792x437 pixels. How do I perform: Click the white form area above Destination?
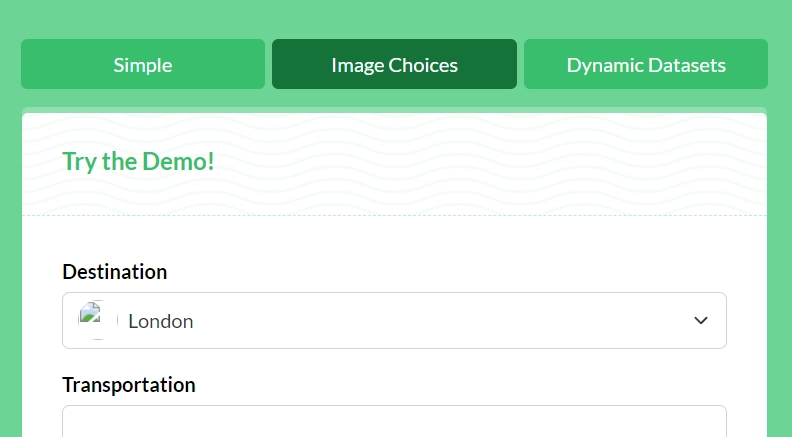coord(394,238)
